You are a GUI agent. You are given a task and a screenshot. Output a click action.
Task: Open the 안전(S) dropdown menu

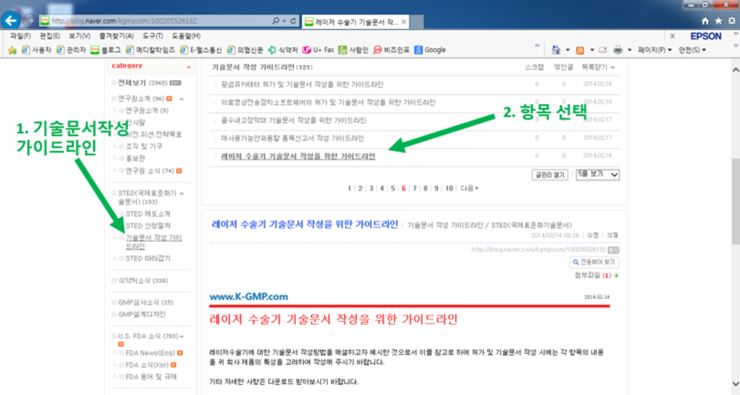coord(692,50)
